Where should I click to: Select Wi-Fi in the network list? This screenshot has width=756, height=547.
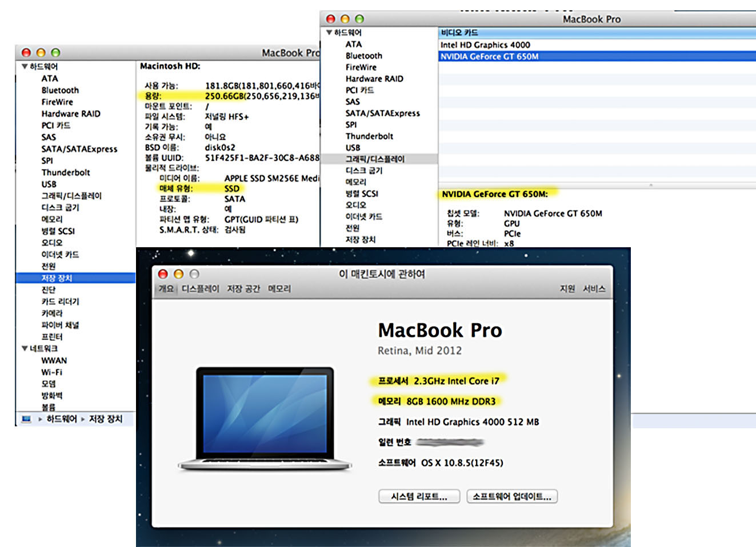pyautogui.click(x=52, y=372)
